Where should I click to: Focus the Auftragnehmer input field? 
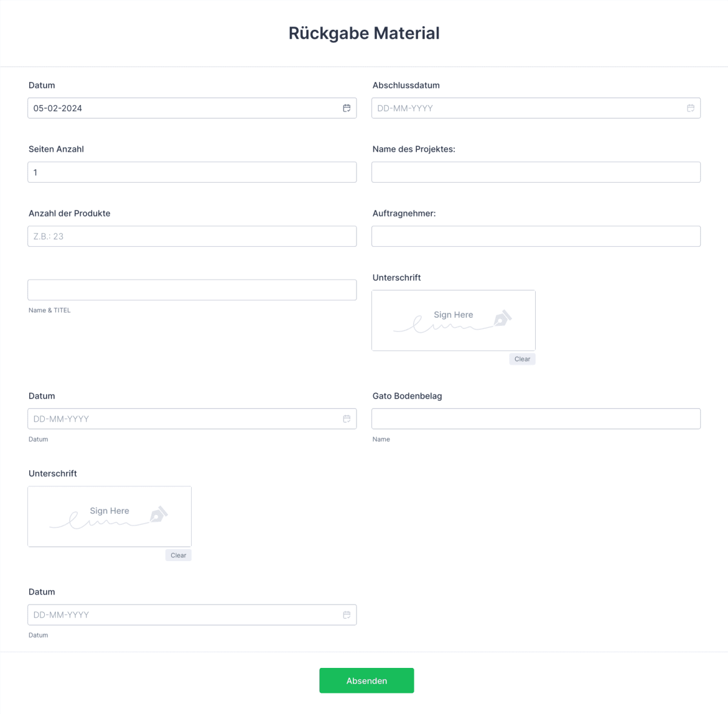click(x=536, y=236)
